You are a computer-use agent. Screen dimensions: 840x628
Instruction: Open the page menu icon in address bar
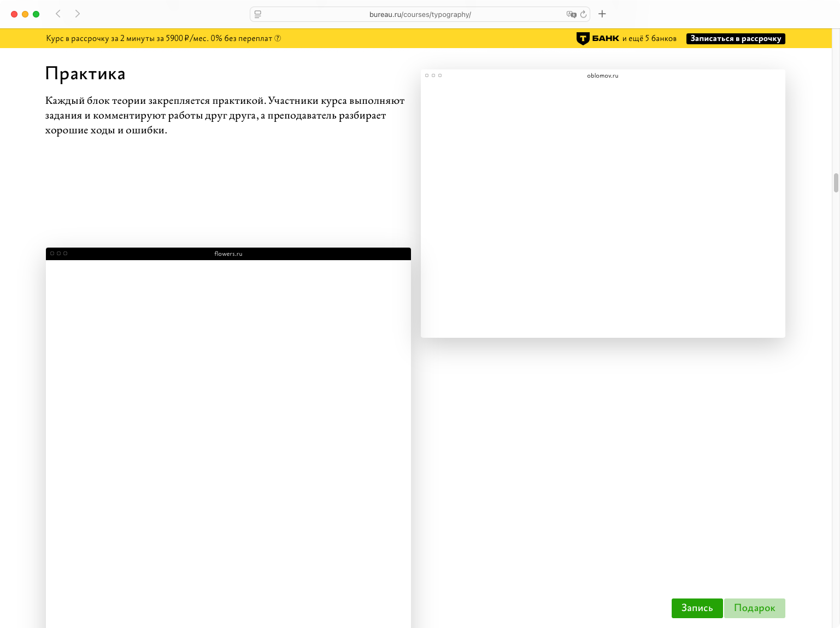point(258,14)
